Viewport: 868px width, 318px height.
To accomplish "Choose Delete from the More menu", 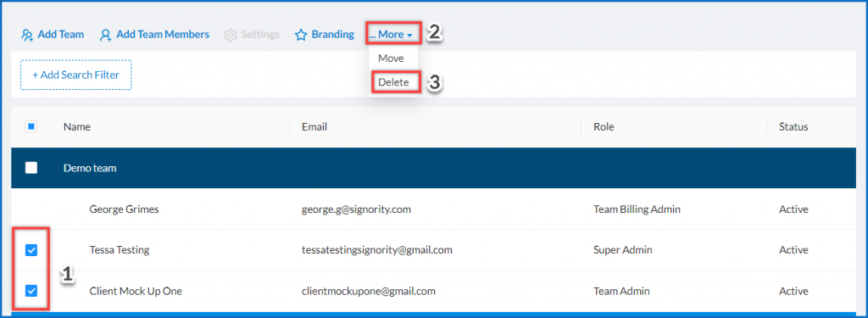I will tap(393, 82).
